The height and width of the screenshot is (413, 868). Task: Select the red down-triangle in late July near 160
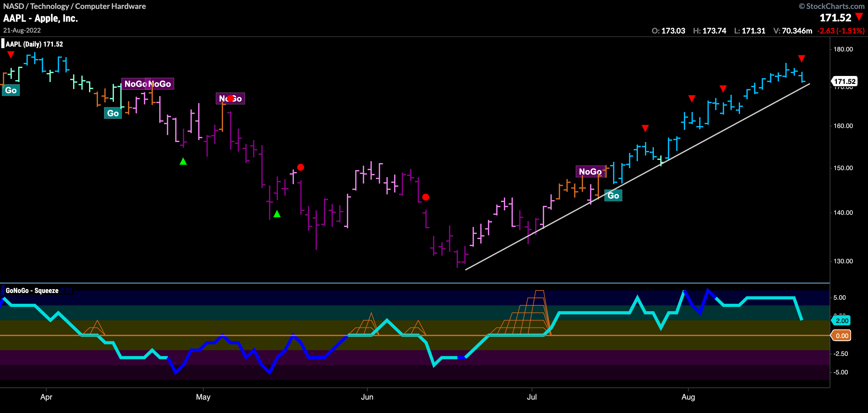click(x=645, y=128)
